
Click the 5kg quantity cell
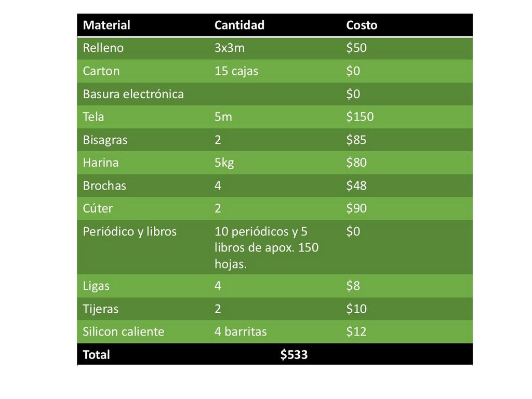[x=224, y=163]
